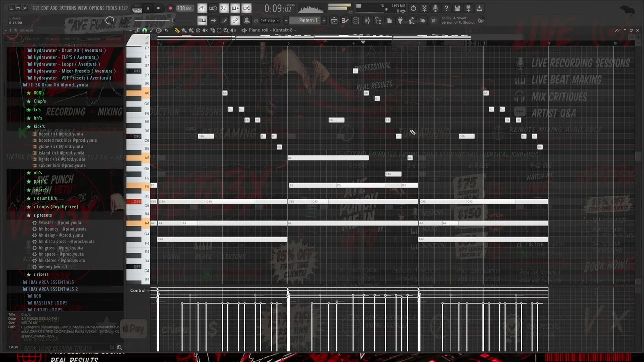Open the VIEW menu
The width and height of the screenshot is (644, 362).
coord(83,8)
